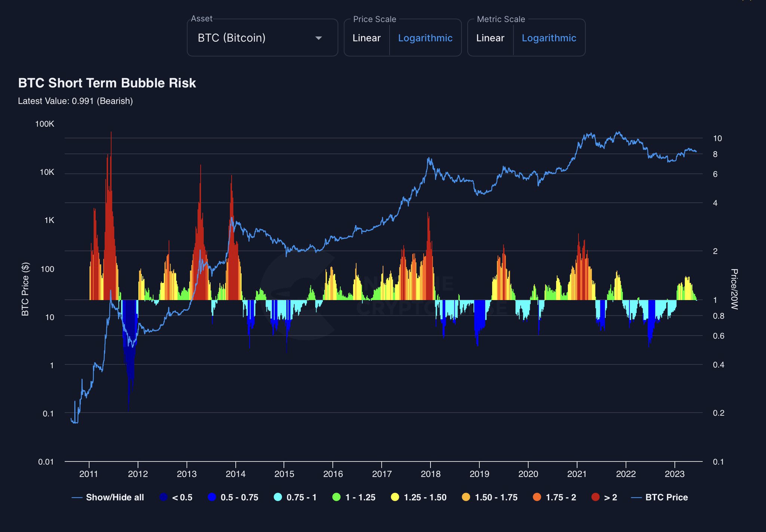Screen dimensions: 766x532
Task: Open the Asset dropdown showing BTC (Bitcoin)
Action: [x=262, y=38]
